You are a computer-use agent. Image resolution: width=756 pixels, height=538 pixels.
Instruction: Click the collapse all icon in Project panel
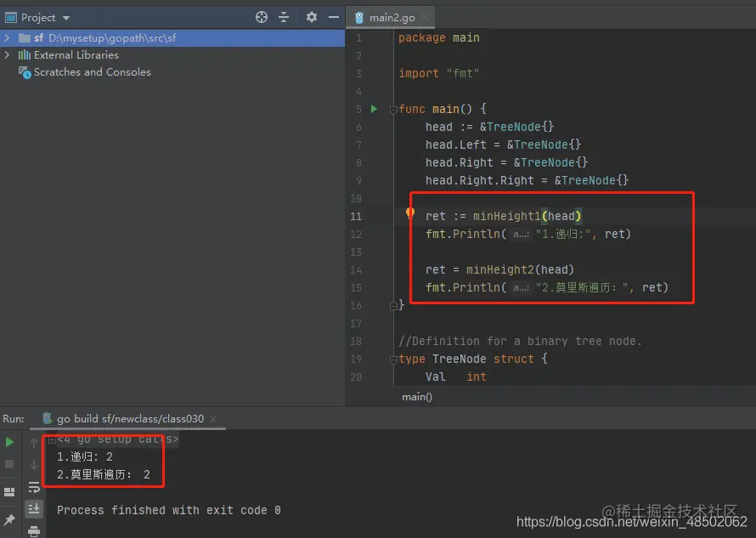284,17
